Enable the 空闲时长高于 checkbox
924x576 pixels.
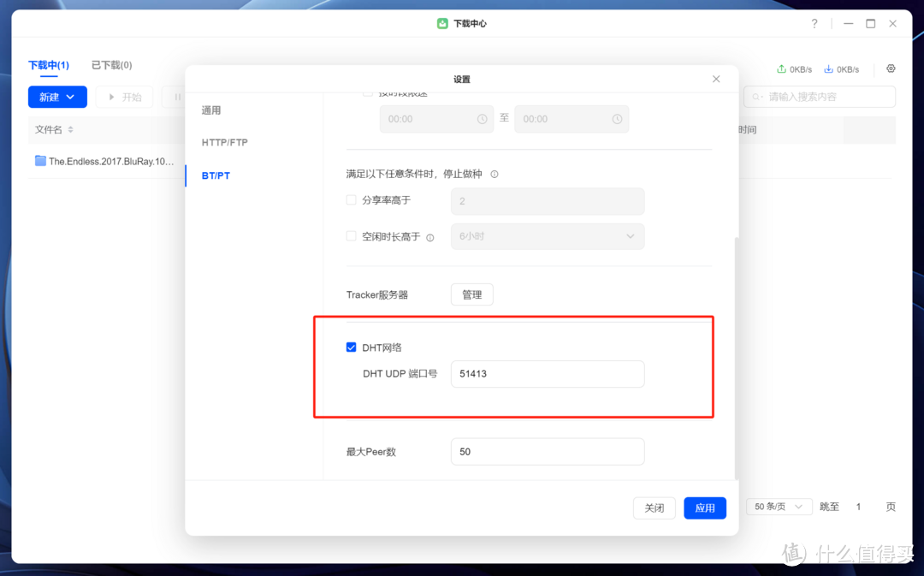click(351, 236)
